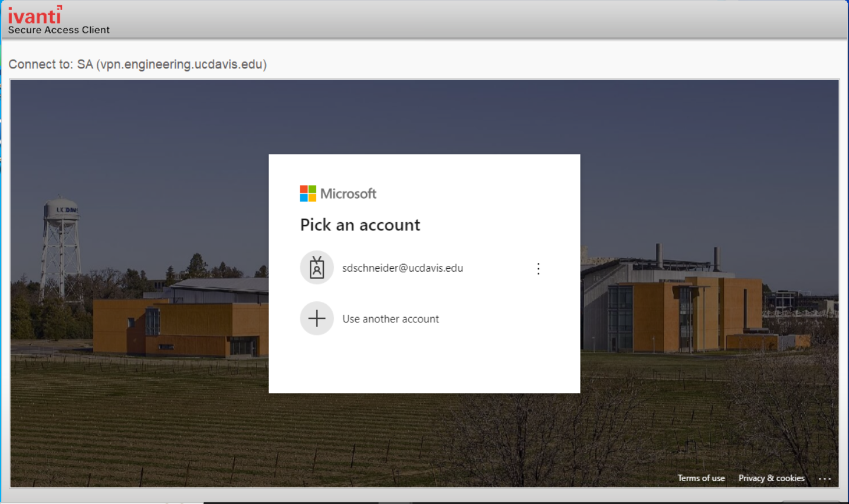Click the white account picker card
Screen dimensions: 849x504
(x=424, y=365)
